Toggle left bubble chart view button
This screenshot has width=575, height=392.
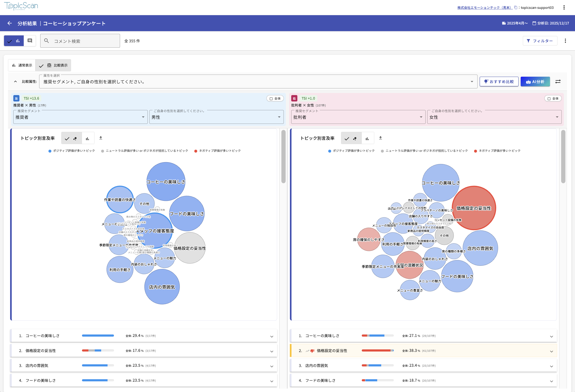tap(71, 138)
